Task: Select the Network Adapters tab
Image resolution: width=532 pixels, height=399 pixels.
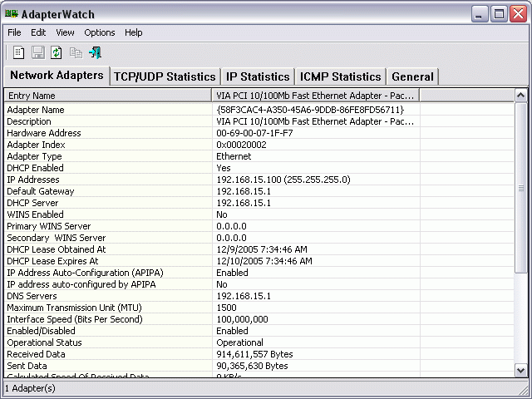Action: point(57,76)
